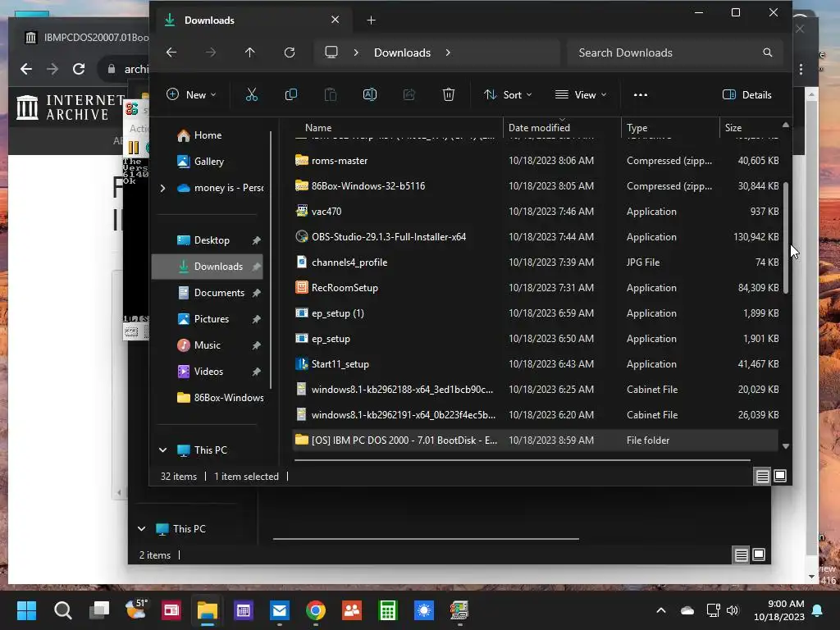Open Task View on taskbar

pyautogui.click(x=99, y=610)
